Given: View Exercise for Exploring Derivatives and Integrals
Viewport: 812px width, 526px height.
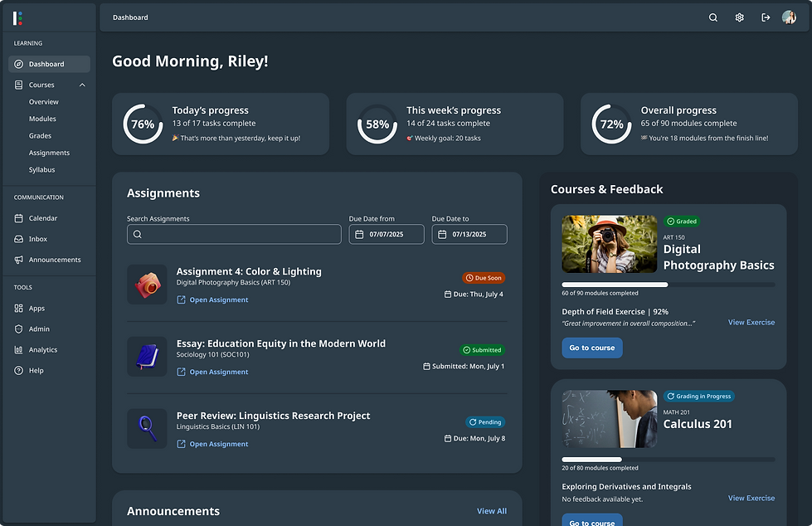Looking at the screenshot, I should pyautogui.click(x=751, y=498).
